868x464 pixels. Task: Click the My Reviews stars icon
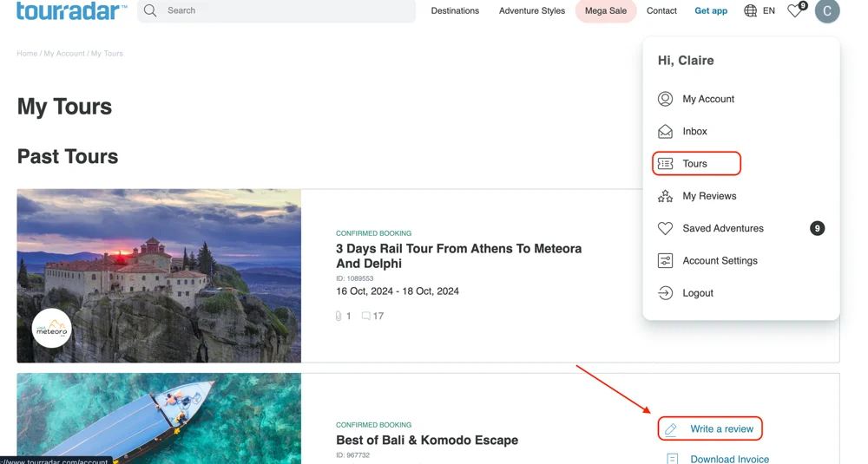coord(665,196)
